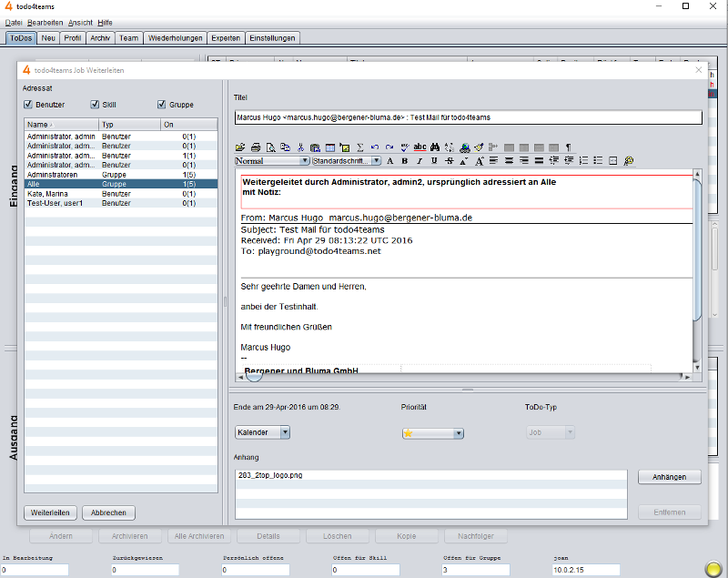728x578 pixels.
Task: Click the abc spell check icon
Action: pos(420,147)
